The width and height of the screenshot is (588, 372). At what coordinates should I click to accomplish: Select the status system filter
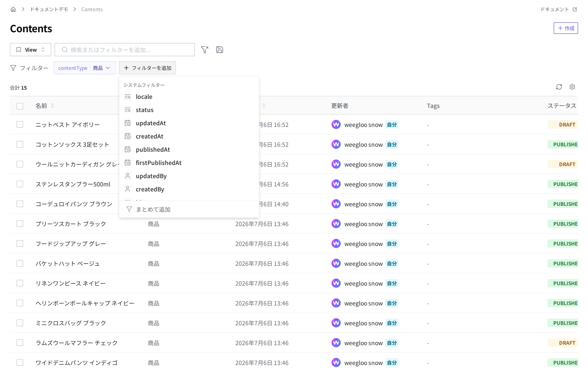pyautogui.click(x=189, y=110)
